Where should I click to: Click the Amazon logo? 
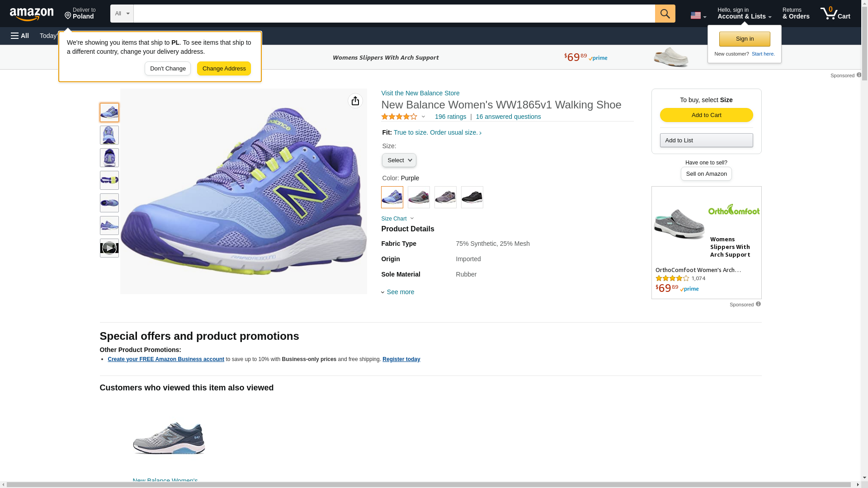[32, 14]
